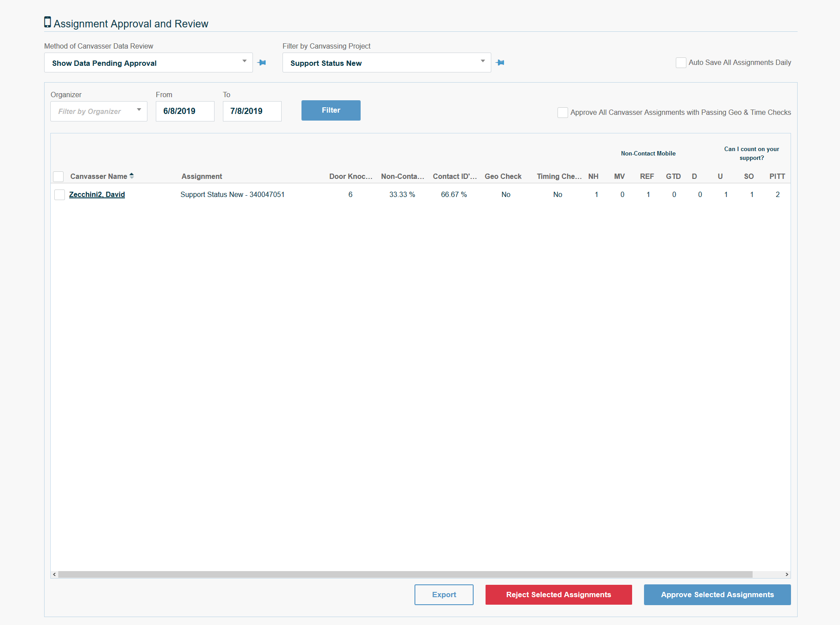Toggle the select-all checkbox in table header
Viewport: 840px width, 625px height.
coord(58,177)
